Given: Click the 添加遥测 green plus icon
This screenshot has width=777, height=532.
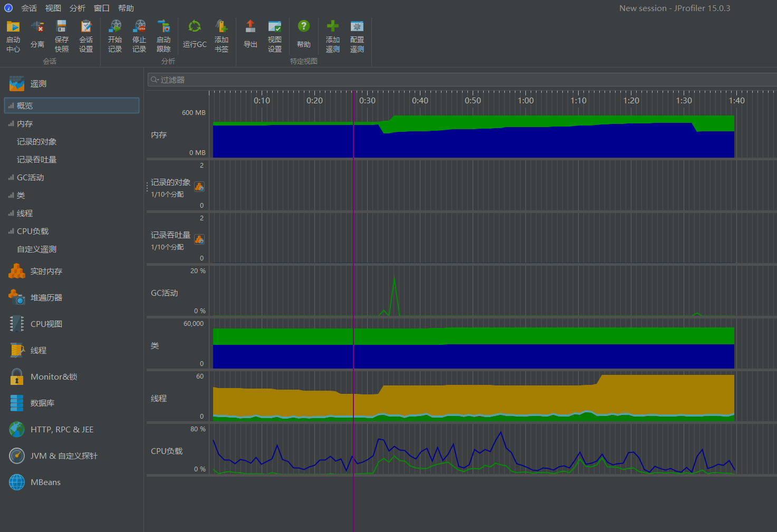Looking at the screenshot, I should coord(333,26).
